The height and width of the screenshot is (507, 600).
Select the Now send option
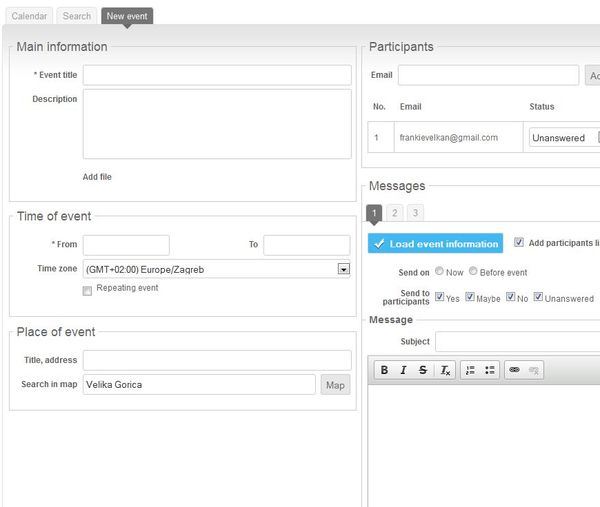(x=439, y=271)
